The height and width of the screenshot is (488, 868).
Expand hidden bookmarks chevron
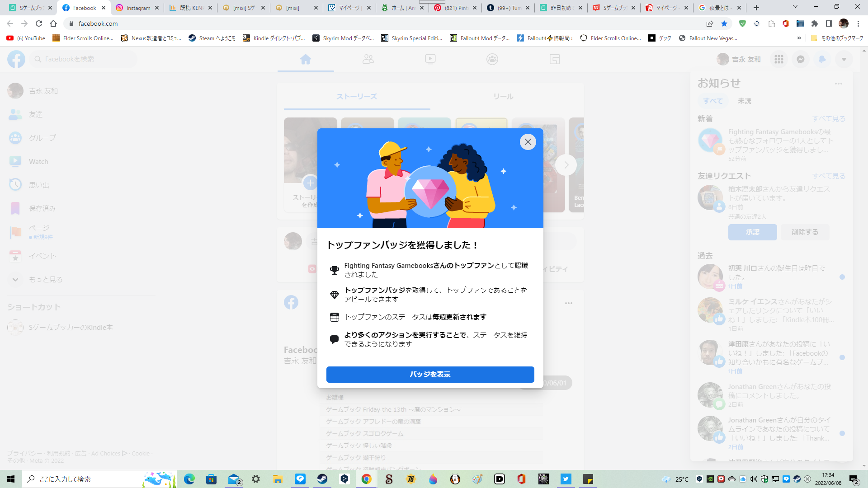[x=799, y=38]
